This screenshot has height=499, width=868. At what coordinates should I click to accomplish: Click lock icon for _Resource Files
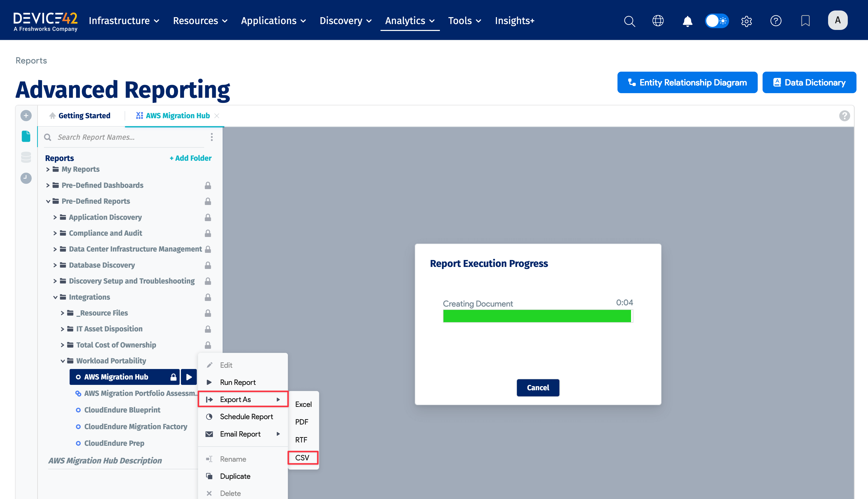point(208,313)
